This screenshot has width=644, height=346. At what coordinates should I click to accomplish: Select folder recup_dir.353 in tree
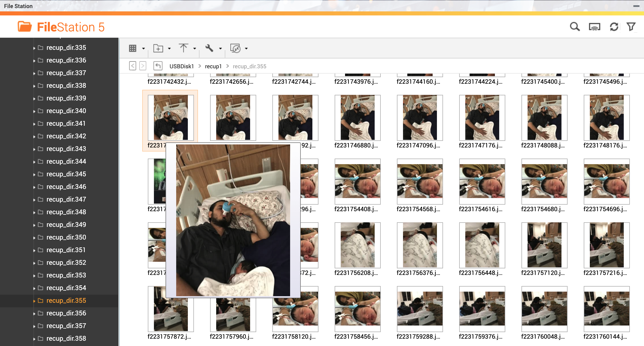(66, 275)
